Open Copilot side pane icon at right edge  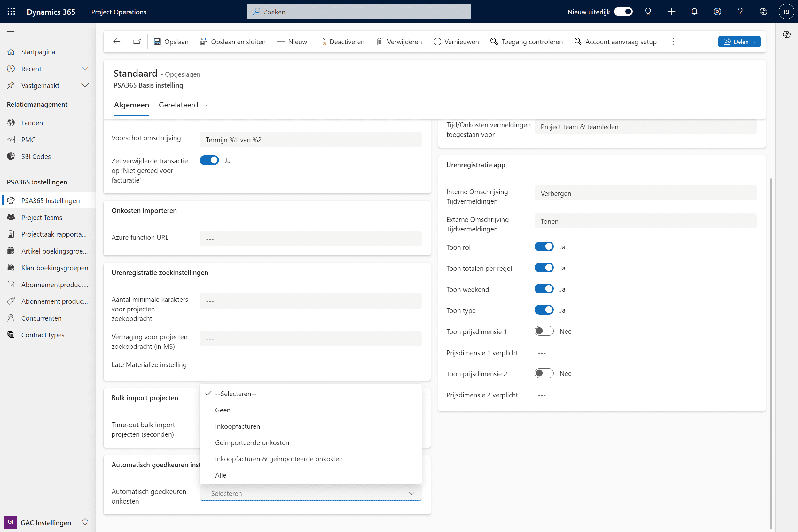click(787, 35)
